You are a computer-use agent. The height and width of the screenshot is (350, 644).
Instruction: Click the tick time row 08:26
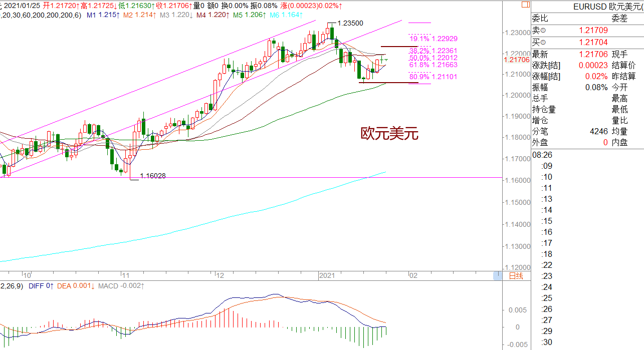point(542,155)
